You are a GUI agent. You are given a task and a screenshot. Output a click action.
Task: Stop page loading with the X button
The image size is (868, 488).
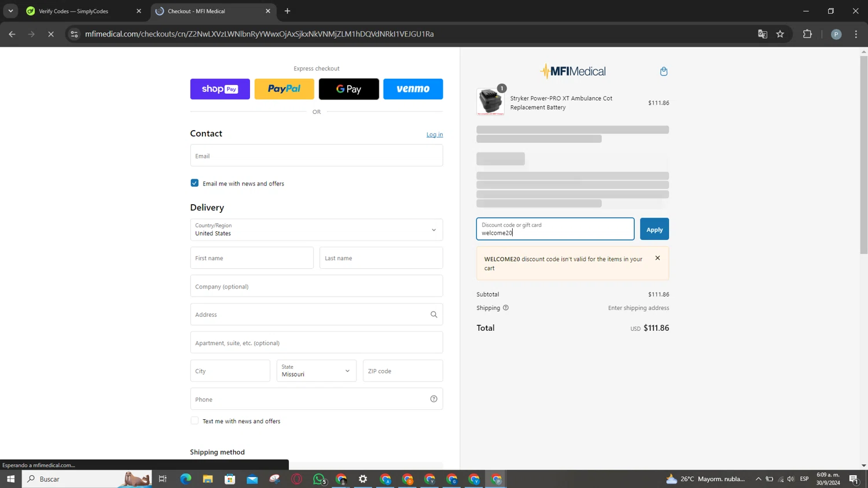pos(51,34)
